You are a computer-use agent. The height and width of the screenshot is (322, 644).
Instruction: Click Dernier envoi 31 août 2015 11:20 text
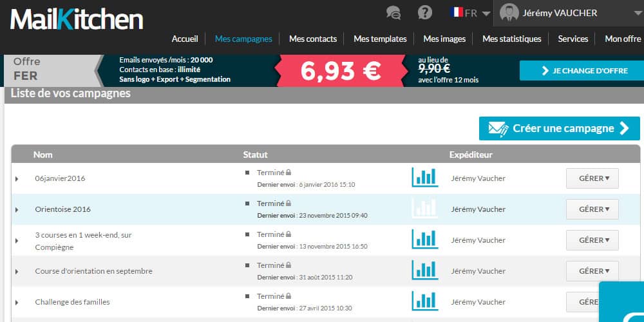pos(305,277)
